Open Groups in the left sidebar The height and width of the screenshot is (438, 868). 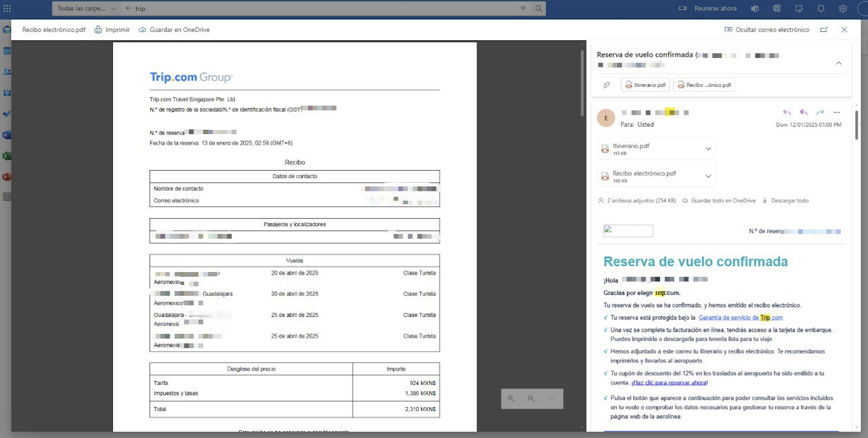(7, 93)
